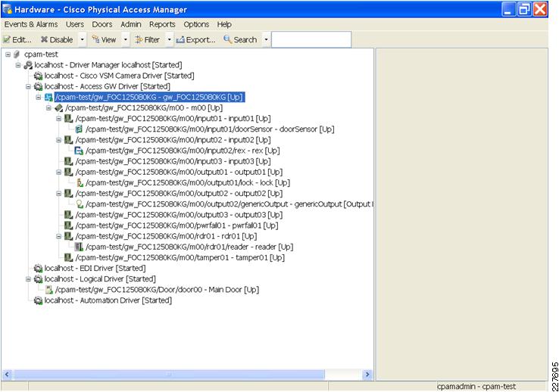Click the genericOutput lightbulb icon
Viewport: 559px width, 392px height.
point(80,204)
